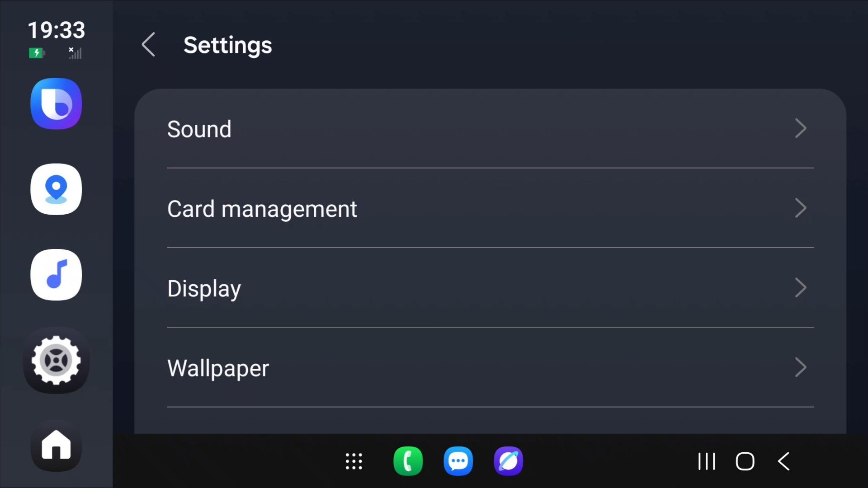Open recent apps with the recents key
This screenshot has height=488, width=868.
point(707,461)
